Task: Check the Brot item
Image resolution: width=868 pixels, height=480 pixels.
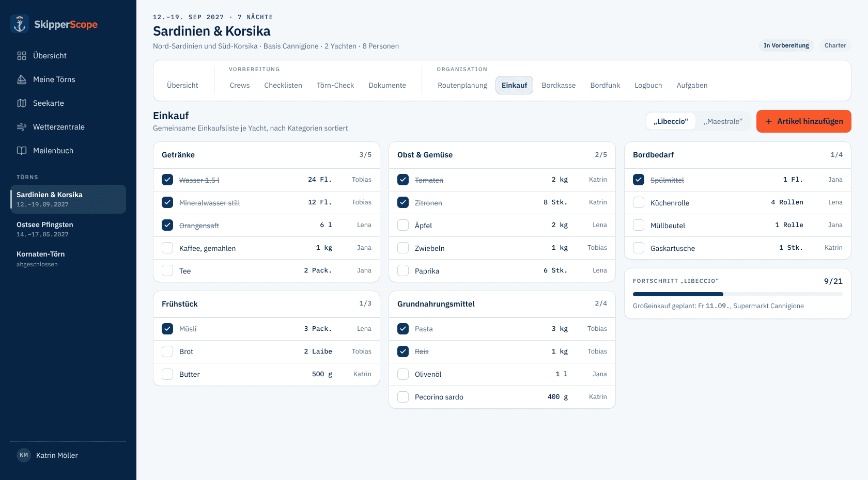Action: tap(167, 351)
